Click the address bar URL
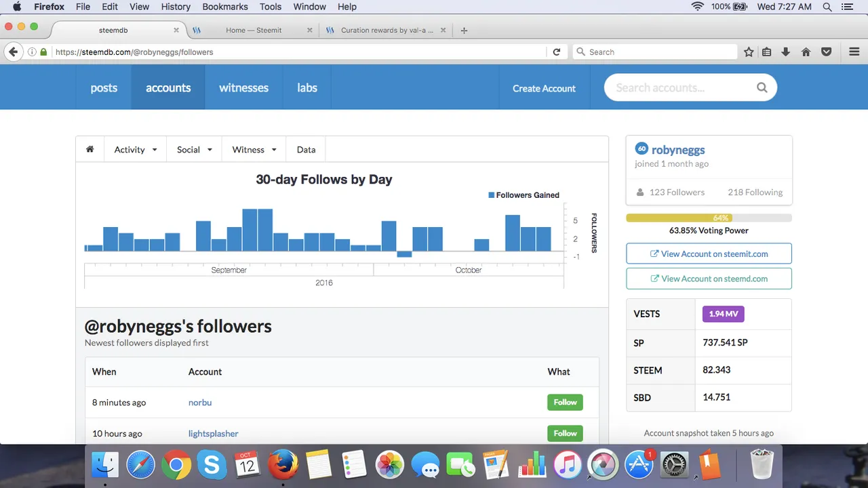Viewport: 868px width, 488px height. [x=134, y=52]
